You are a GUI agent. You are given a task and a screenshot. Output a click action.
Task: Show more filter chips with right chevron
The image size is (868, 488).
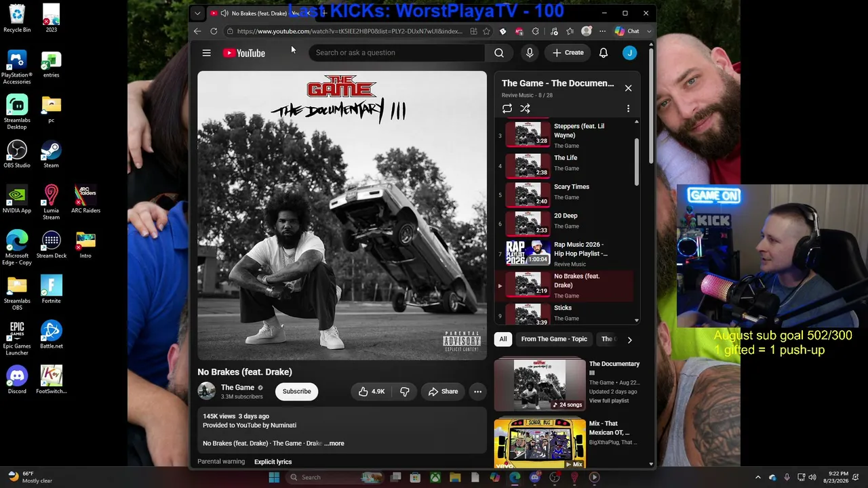coord(629,340)
